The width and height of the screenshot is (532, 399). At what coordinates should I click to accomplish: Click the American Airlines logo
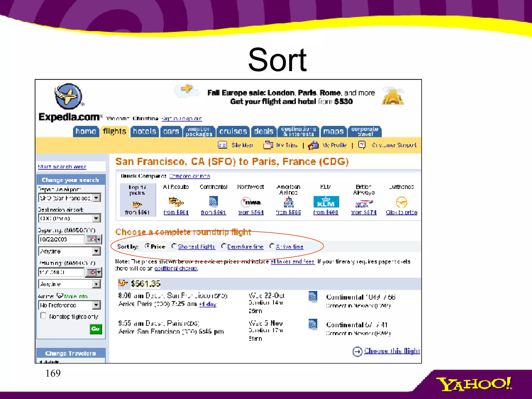click(x=288, y=202)
